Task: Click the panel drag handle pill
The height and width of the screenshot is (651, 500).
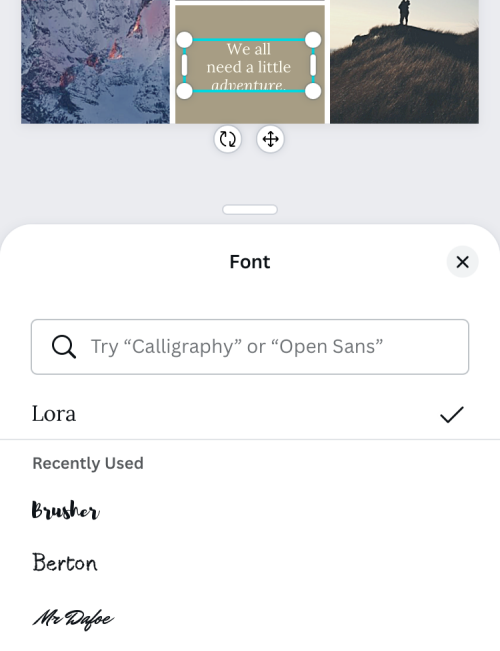Action: point(250,210)
